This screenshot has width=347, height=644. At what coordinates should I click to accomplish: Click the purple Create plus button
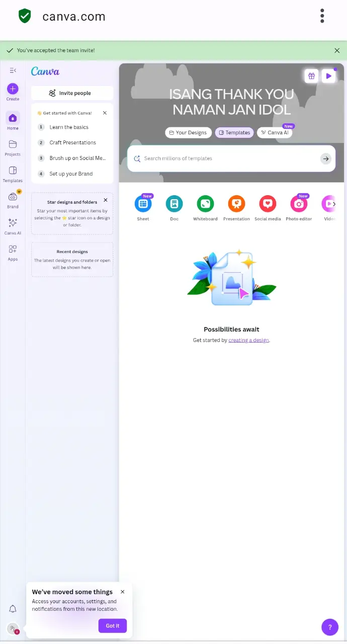(13, 89)
